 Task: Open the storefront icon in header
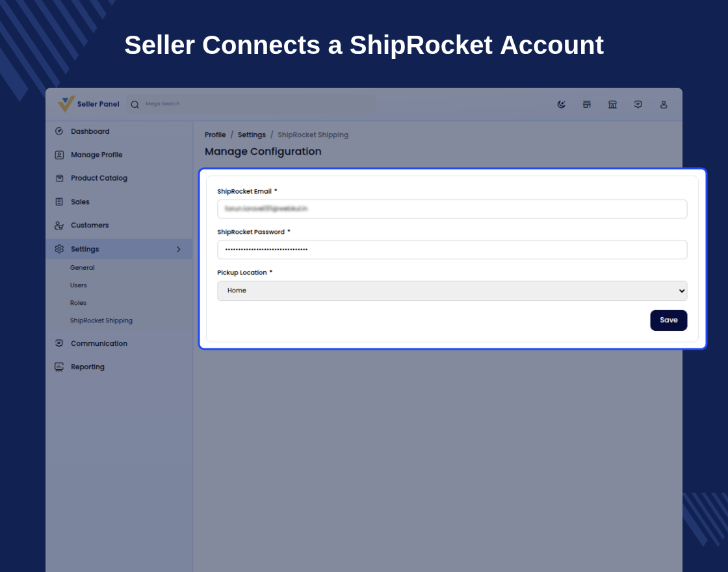click(587, 105)
